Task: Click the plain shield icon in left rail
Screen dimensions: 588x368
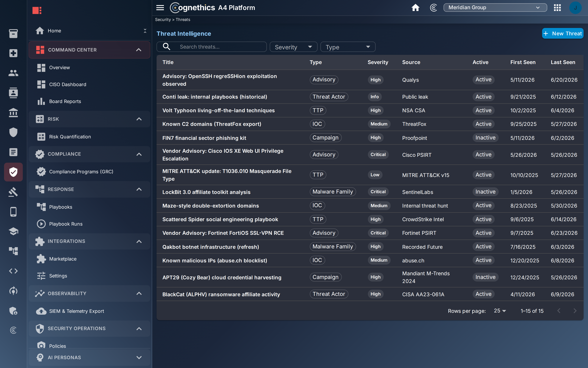Action: pos(13,132)
